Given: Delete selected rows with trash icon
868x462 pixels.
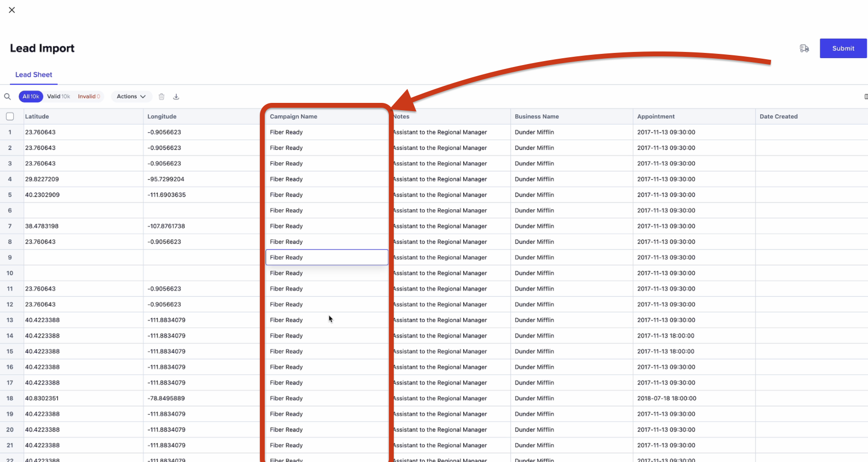Looking at the screenshot, I should [x=161, y=97].
